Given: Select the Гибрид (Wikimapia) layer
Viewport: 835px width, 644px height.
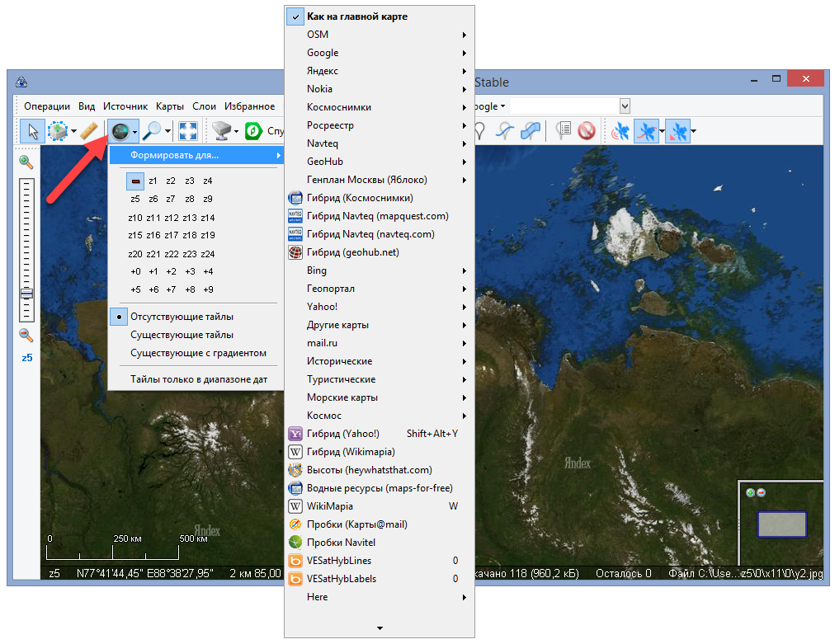Looking at the screenshot, I should (x=351, y=452).
